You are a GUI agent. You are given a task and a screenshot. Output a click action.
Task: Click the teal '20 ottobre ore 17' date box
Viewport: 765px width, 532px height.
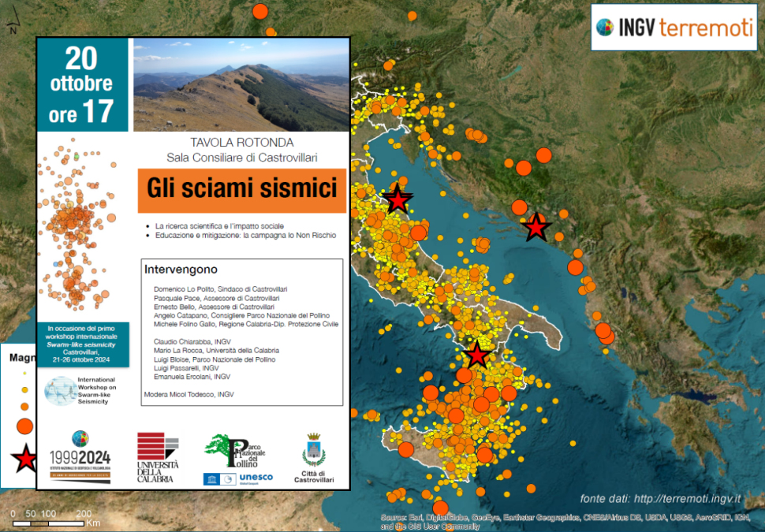82,85
